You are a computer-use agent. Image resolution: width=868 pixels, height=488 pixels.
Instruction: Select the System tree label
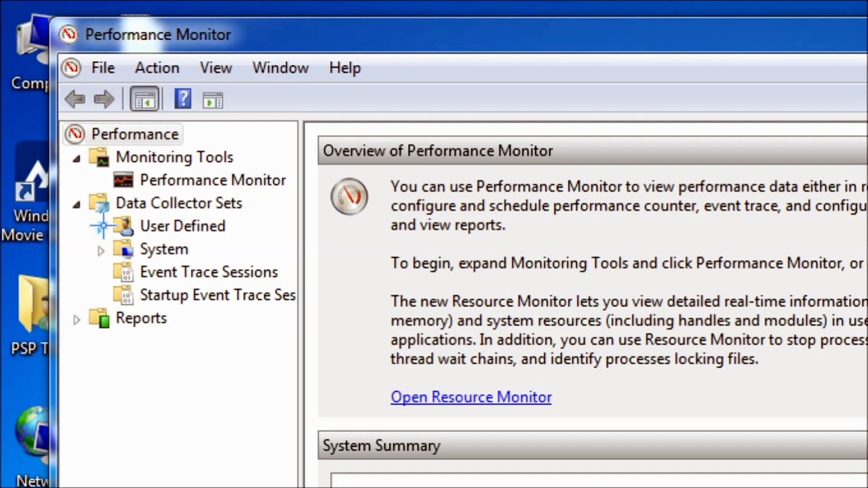pyautogui.click(x=164, y=249)
